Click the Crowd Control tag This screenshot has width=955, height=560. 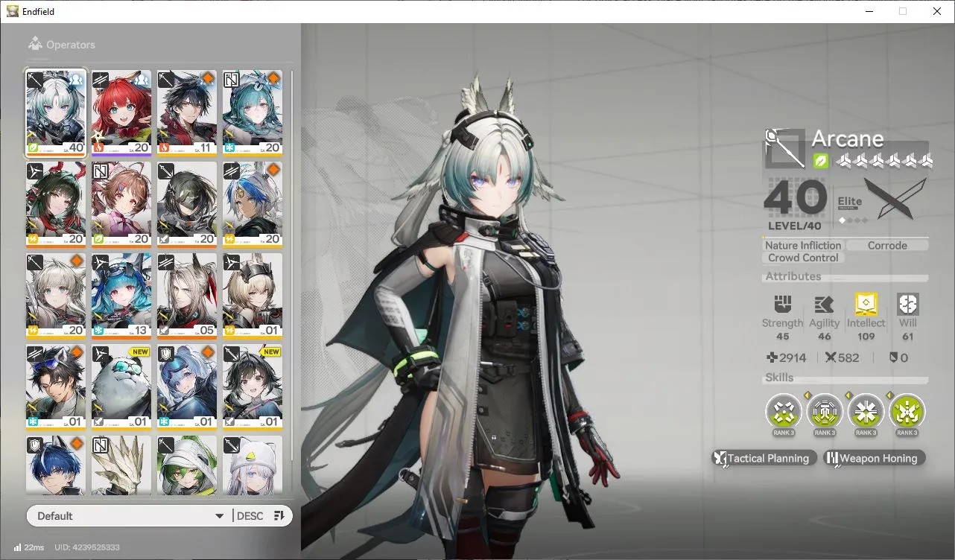(x=803, y=258)
